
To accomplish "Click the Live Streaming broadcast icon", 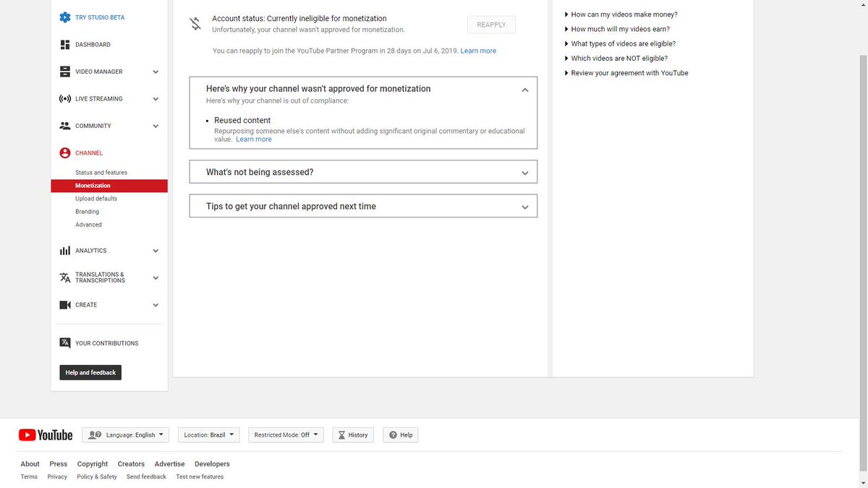I will coord(65,99).
